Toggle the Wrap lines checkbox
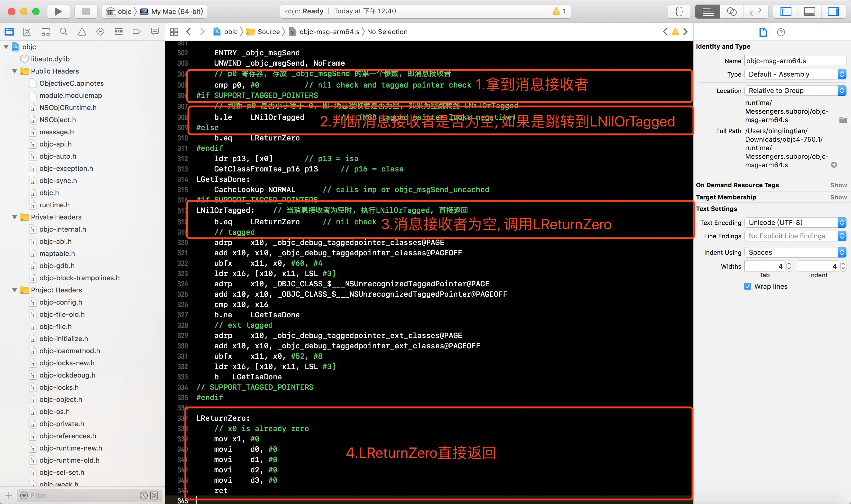Screen dimensions: 851x504 747,286
